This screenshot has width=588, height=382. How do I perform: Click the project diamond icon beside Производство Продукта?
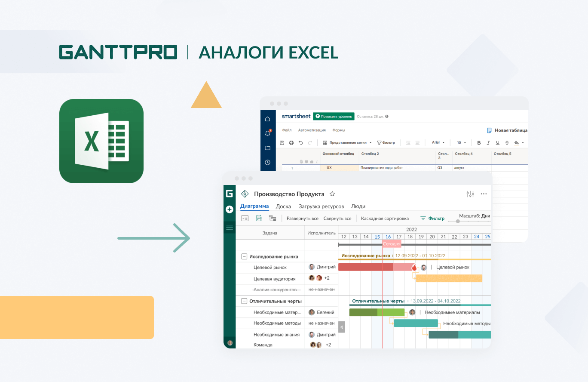coord(245,194)
